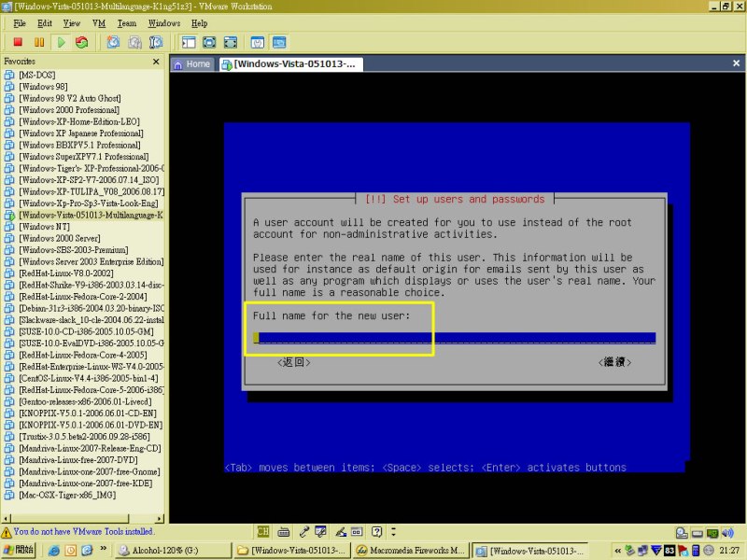Click the full name input field
747x560 pixels.
(455, 338)
